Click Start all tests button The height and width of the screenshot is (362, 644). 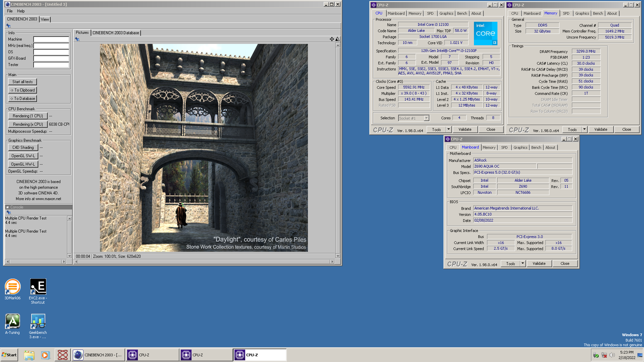22,82
